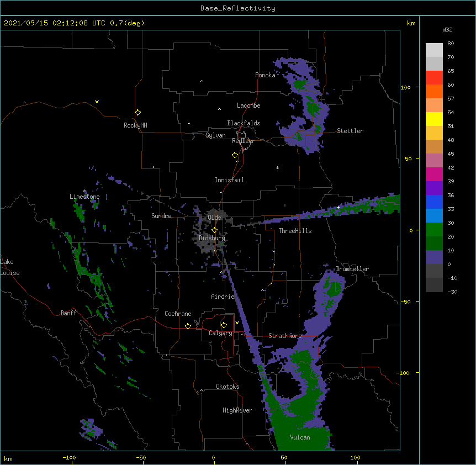Click the white star marker above Limestone
The height and width of the screenshot is (465, 476).
click(85, 191)
